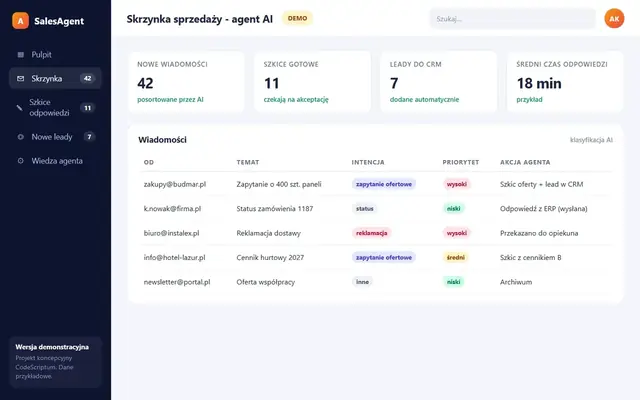Open Nowe leady section

(55, 137)
